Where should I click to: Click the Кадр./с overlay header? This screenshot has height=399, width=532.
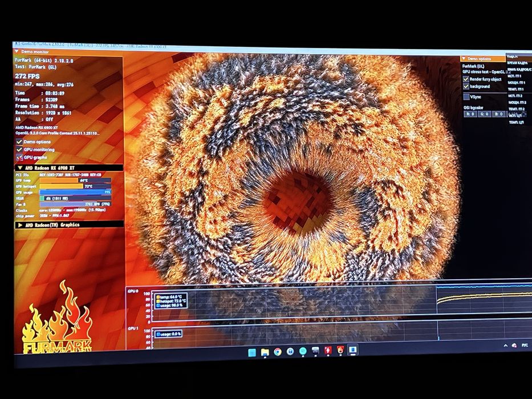coord(512,56)
